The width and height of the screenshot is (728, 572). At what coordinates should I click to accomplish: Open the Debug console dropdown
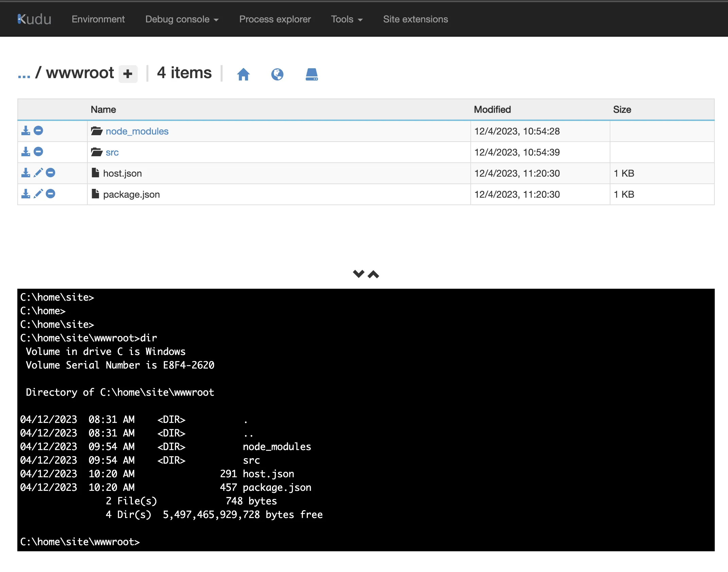point(182,19)
